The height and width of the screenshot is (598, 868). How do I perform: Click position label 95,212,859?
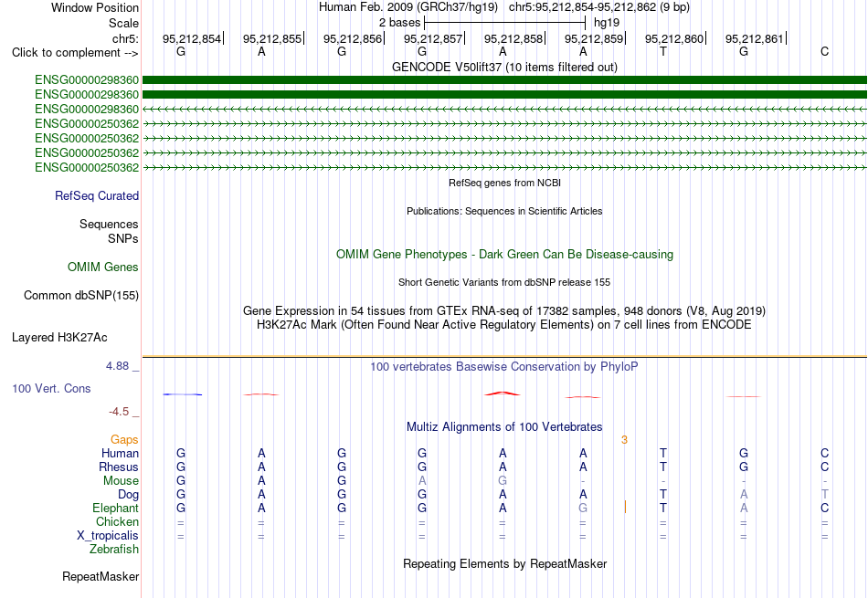593,38
